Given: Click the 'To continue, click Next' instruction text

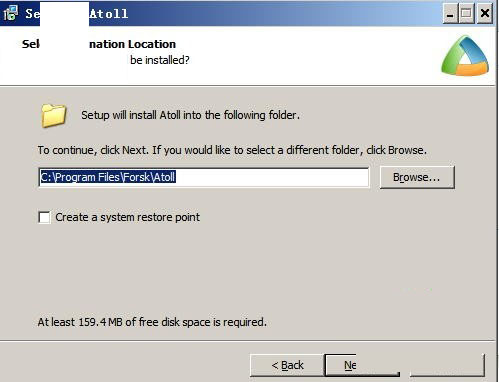Looking at the screenshot, I should (x=232, y=150).
